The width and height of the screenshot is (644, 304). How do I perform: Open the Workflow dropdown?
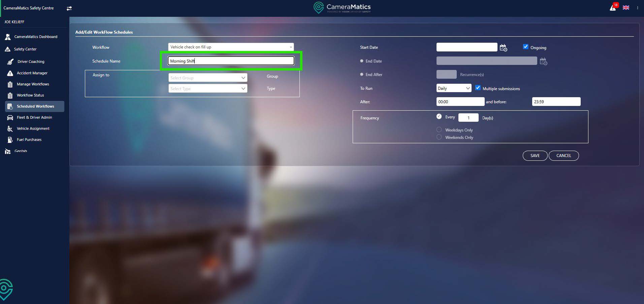231,47
